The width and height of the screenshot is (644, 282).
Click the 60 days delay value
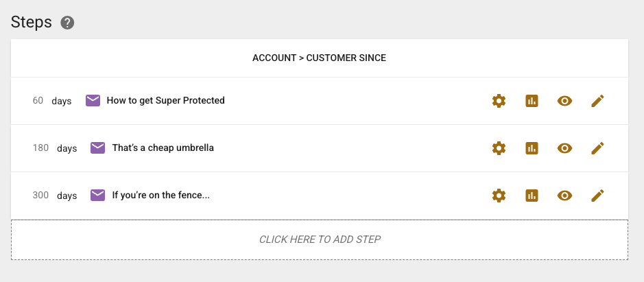coord(38,101)
